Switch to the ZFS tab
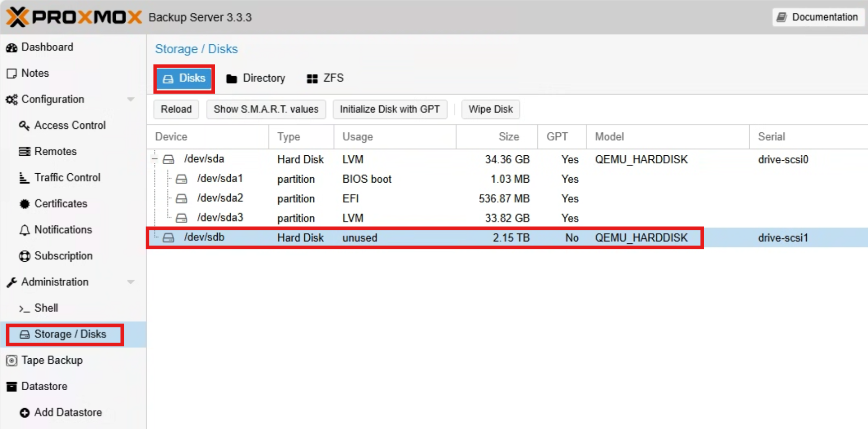 (x=325, y=78)
